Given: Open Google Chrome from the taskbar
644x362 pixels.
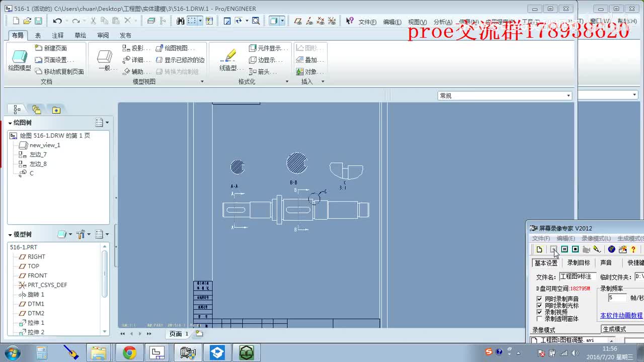Looking at the screenshot, I should [129, 353].
